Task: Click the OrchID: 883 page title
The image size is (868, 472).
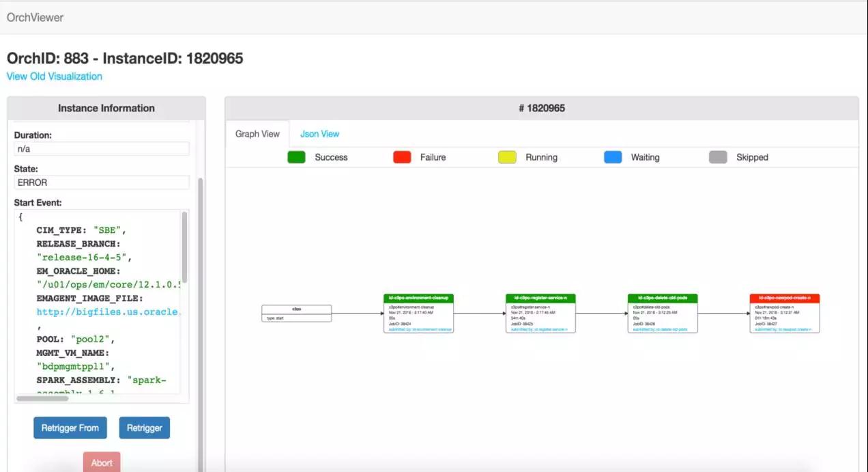Action: [x=125, y=58]
